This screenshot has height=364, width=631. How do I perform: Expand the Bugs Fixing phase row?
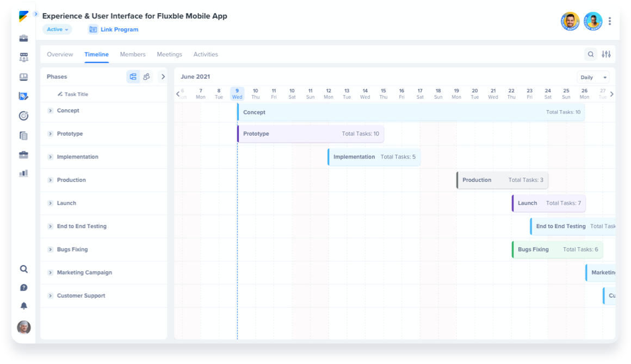pos(50,249)
